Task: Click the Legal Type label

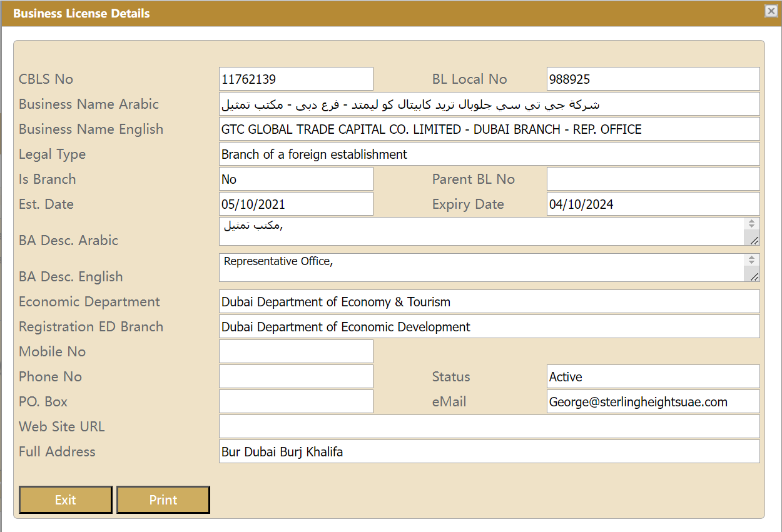Action: pos(52,154)
